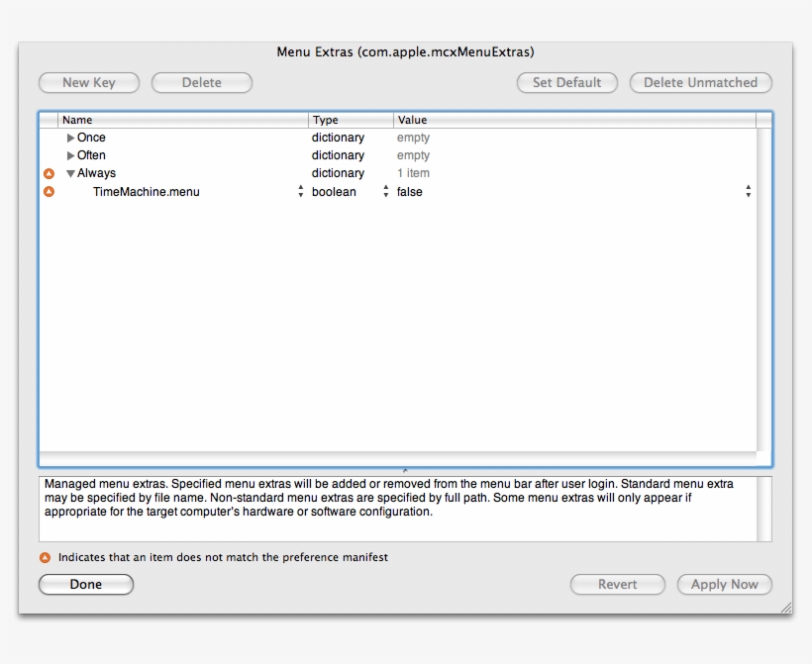The image size is (812, 664).
Task: Click the stepper at the row's right edge
Action: coord(750,192)
